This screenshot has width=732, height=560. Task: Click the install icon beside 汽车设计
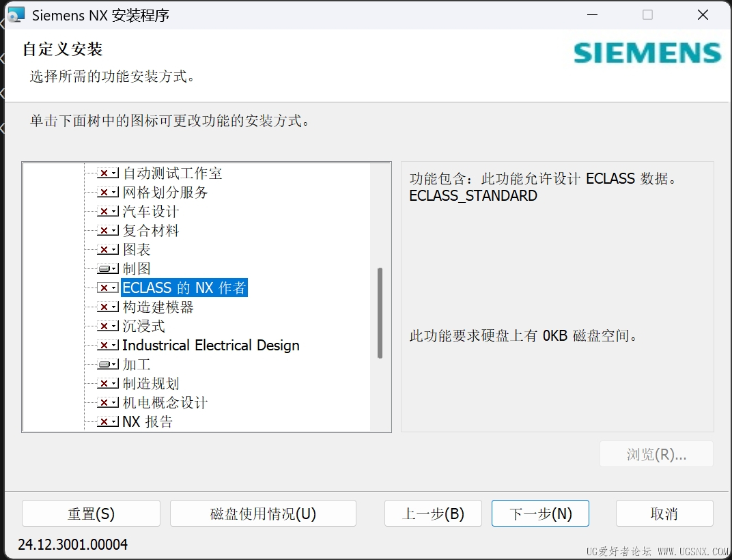(x=108, y=212)
